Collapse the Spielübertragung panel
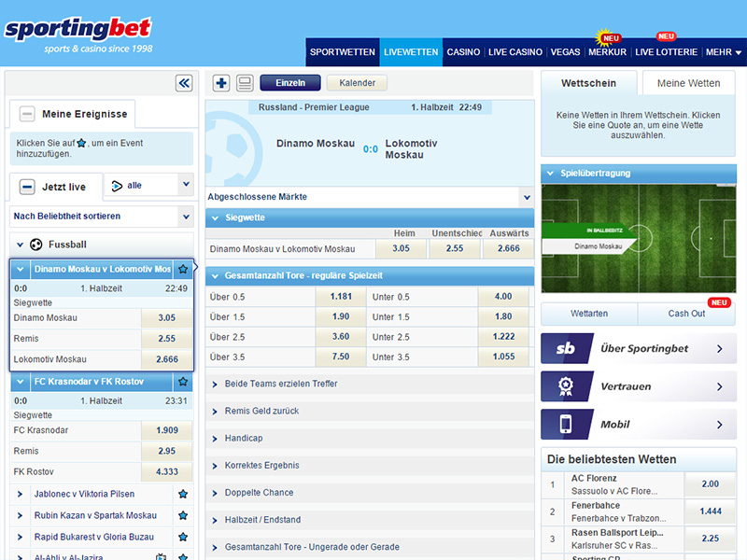 pyautogui.click(x=550, y=174)
